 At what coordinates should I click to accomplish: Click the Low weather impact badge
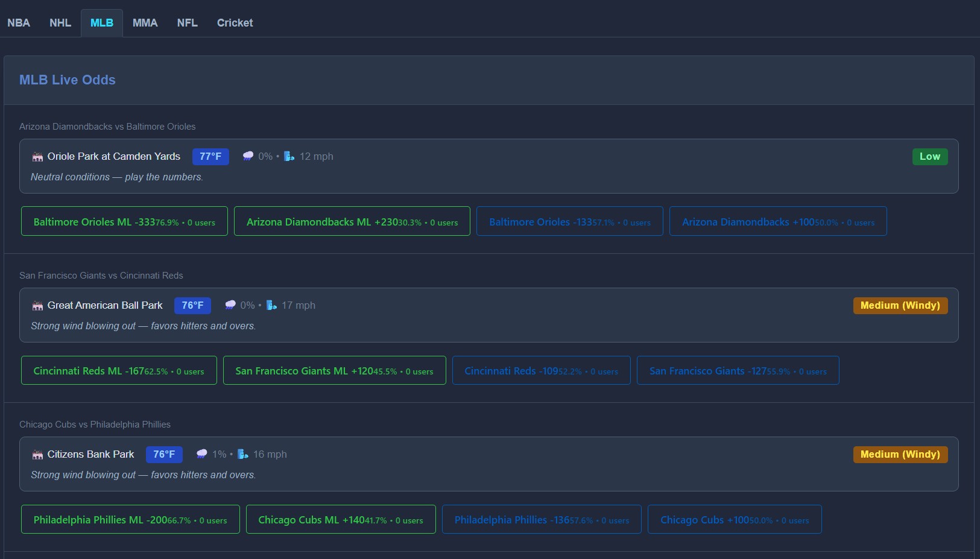[930, 157]
